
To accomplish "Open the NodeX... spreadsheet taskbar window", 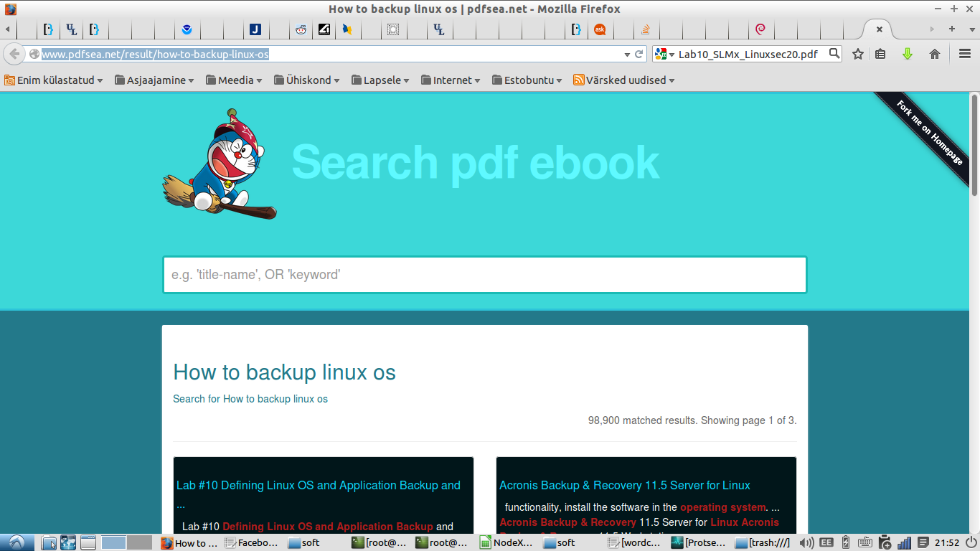I will click(507, 543).
